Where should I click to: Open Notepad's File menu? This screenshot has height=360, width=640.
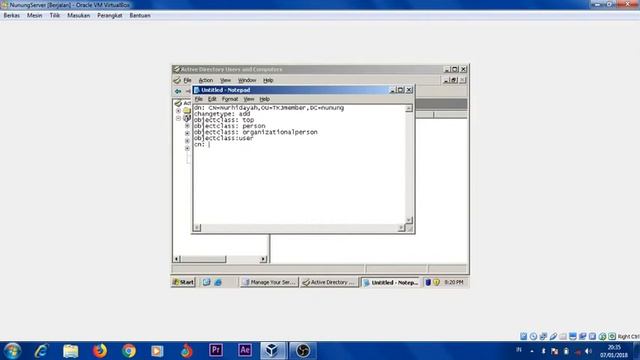coord(199,99)
